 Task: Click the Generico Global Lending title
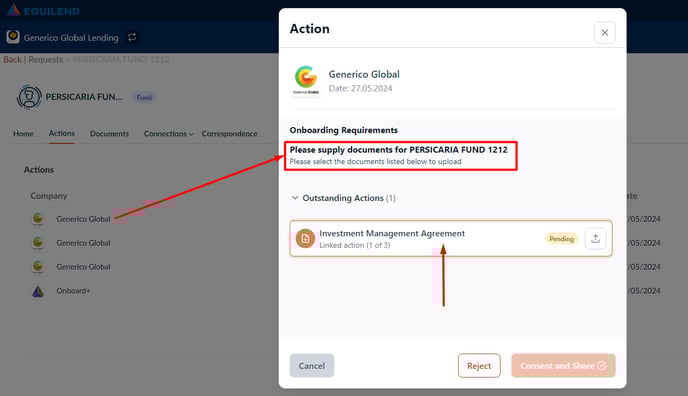pyautogui.click(x=71, y=38)
